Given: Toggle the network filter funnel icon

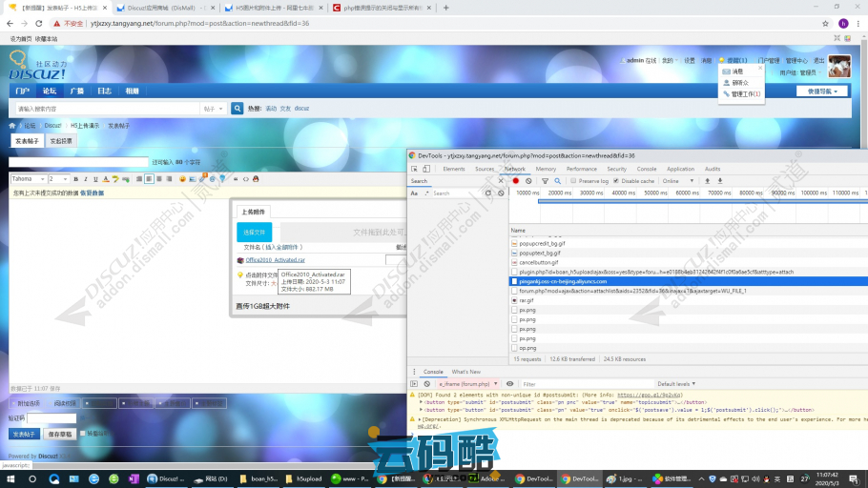Looking at the screenshot, I should coord(545,180).
